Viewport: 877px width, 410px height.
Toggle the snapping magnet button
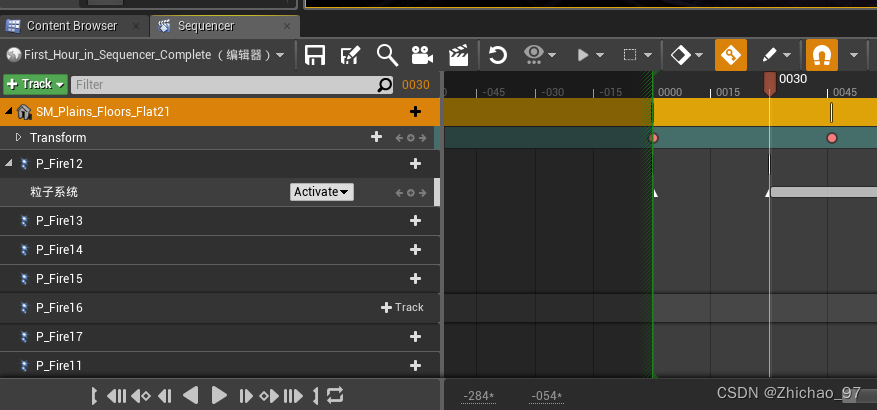coord(822,55)
